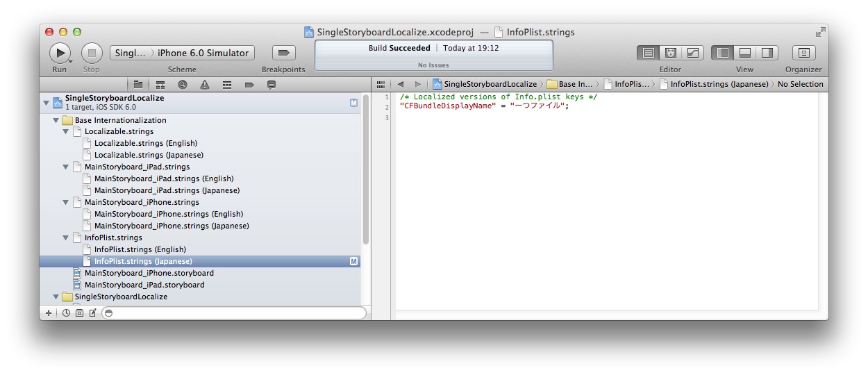Open MainStoryboard_iPad.strings (Japanese)

pyautogui.click(x=200, y=190)
